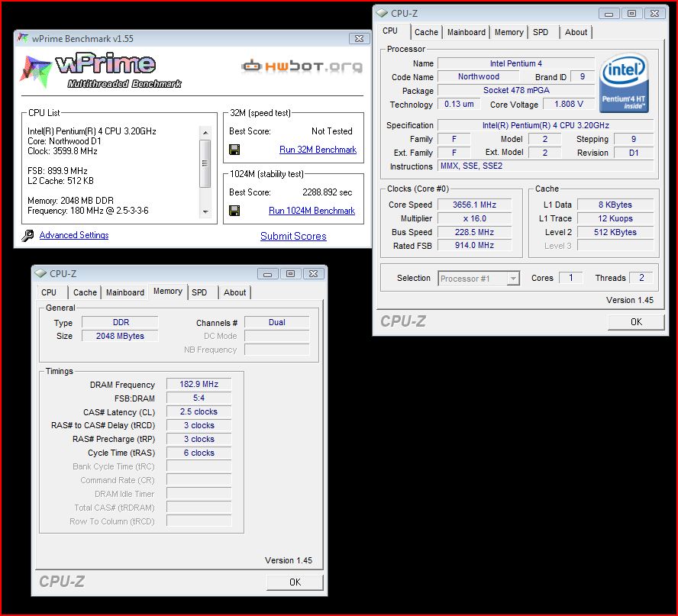This screenshot has height=616, width=678.
Task: Click the CPU List scrollbar thumb
Action: click(x=205, y=163)
